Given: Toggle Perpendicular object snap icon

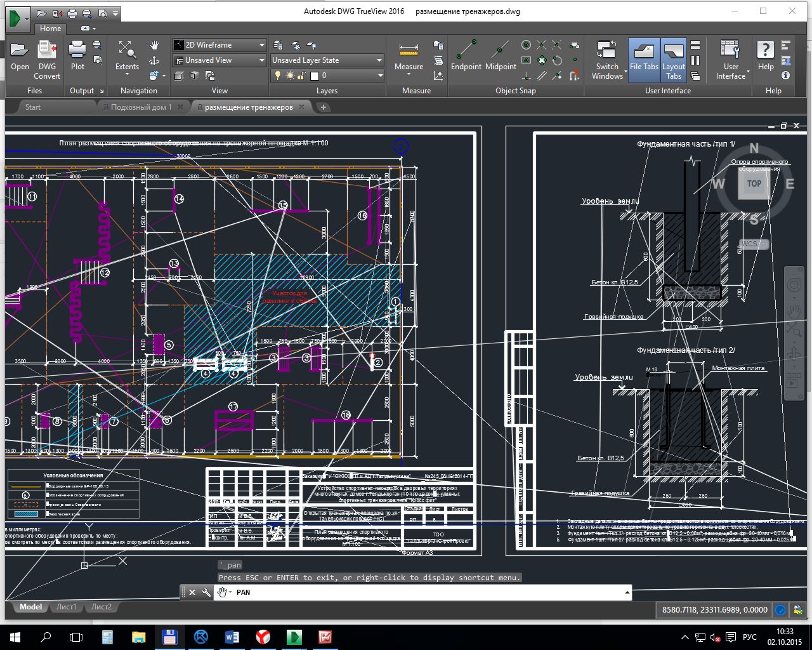Looking at the screenshot, I should 526,76.
